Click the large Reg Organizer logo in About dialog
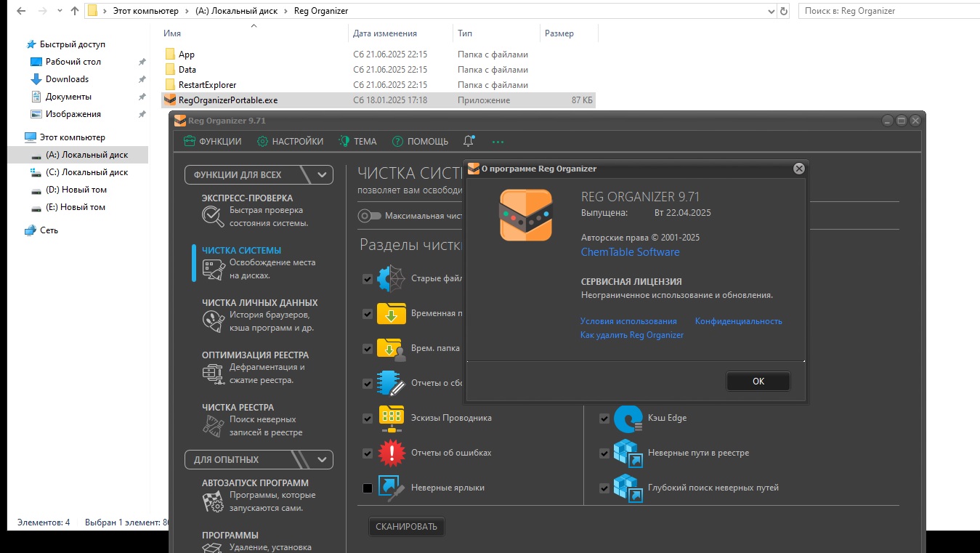The height and width of the screenshot is (553, 980). pyautogui.click(x=526, y=215)
